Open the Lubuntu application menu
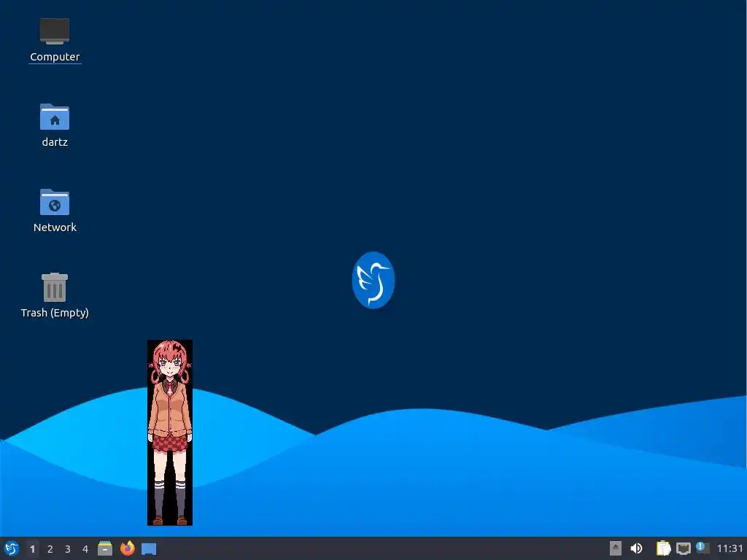 pos(12,548)
